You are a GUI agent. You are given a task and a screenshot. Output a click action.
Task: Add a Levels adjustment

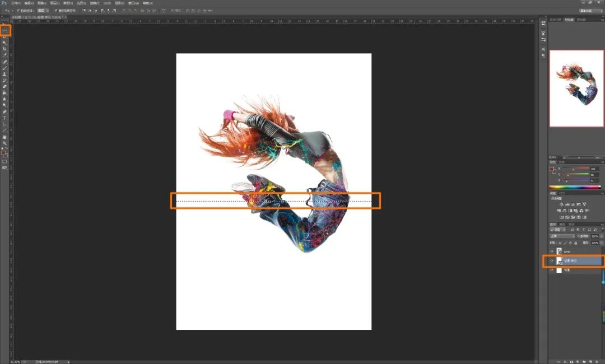pyautogui.click(x=567, y=204)
